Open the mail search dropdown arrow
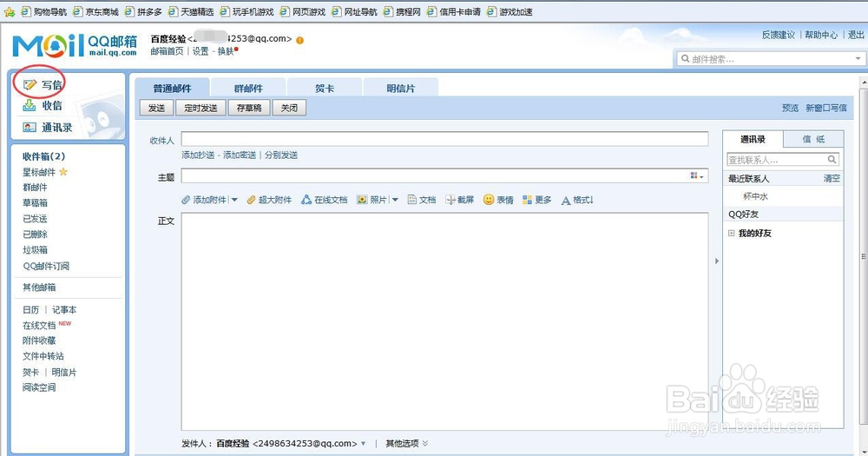Image resolution: width=868 pixels, height=456 pixels. 858,59
